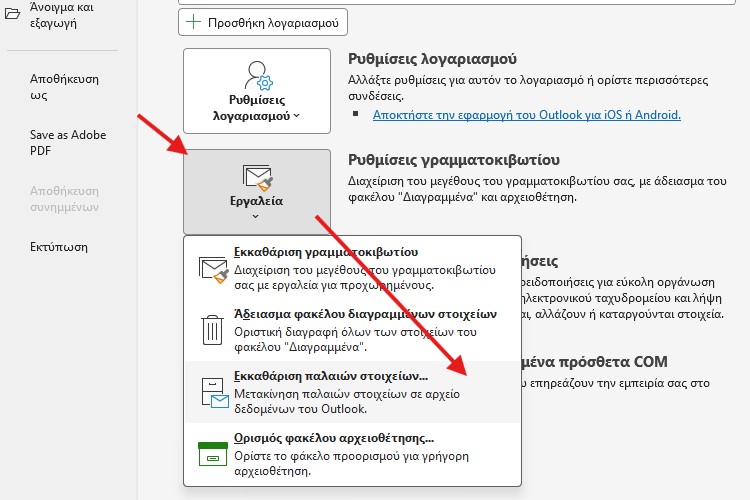Click the trash bin icon for Άδειασμα φακέλου

coord(214,328)
